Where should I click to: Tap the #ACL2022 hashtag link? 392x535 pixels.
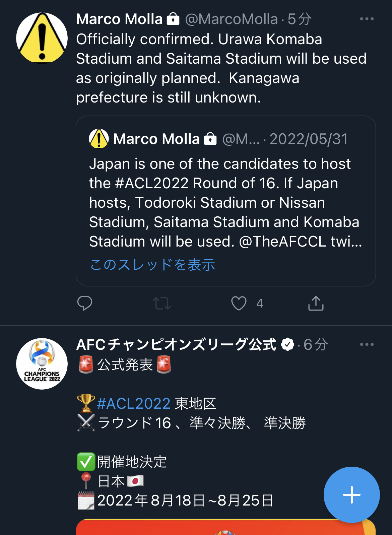coord(133,403)
